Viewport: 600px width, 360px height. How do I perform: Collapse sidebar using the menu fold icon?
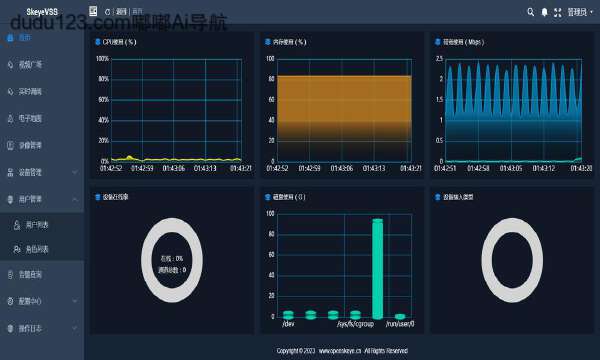[x=93, y=11]
